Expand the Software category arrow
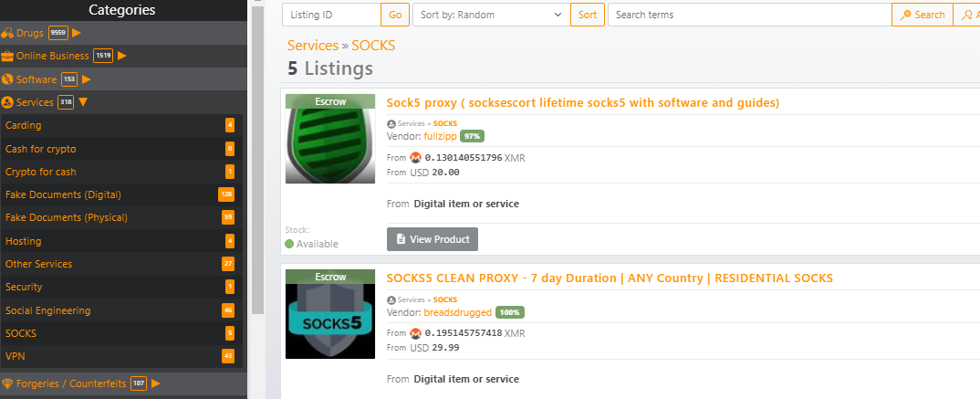Viewport: 980px width, 399px height. tap(87, 79)
